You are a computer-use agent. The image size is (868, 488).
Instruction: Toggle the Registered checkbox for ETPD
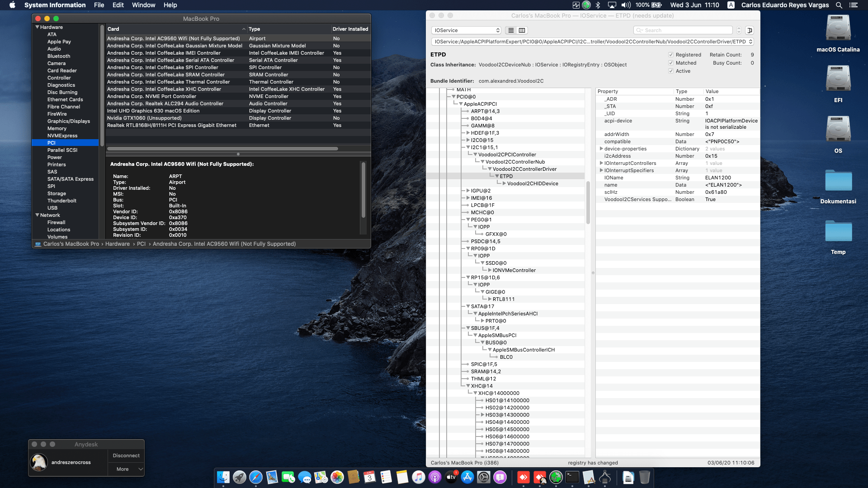point(671,55)
